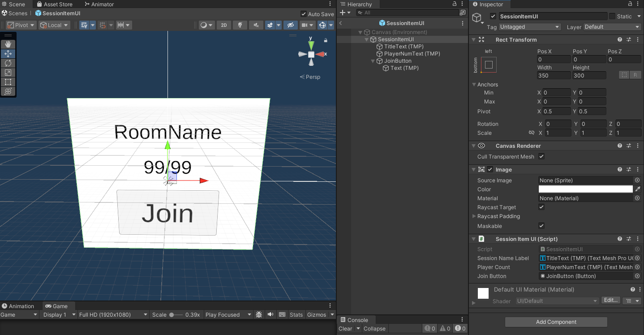The width and height of the screenshot is (644, 335).
Task: Go back from prefab stage arrow
Action: [341, 23]
